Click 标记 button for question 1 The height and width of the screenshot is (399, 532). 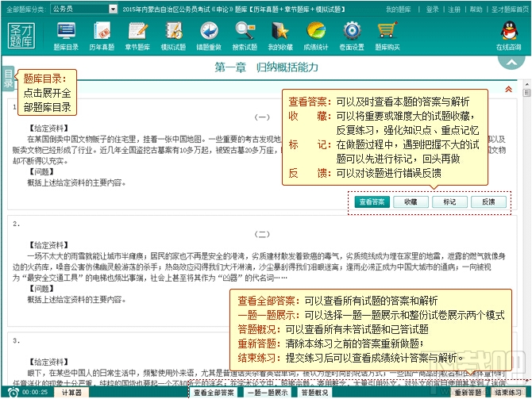[450, 202]
